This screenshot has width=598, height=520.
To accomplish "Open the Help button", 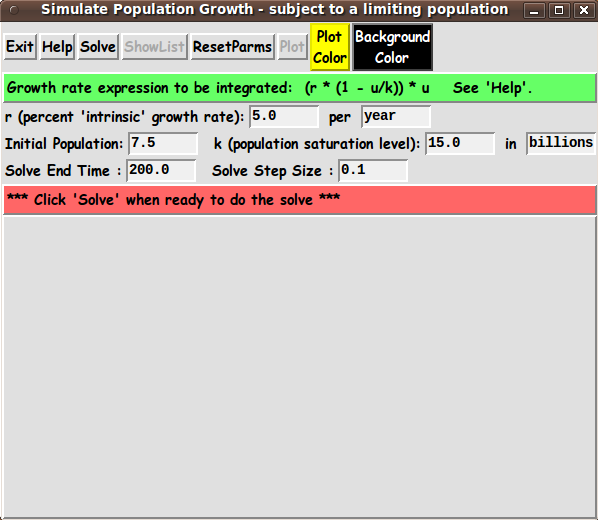I will coord(57,47).
